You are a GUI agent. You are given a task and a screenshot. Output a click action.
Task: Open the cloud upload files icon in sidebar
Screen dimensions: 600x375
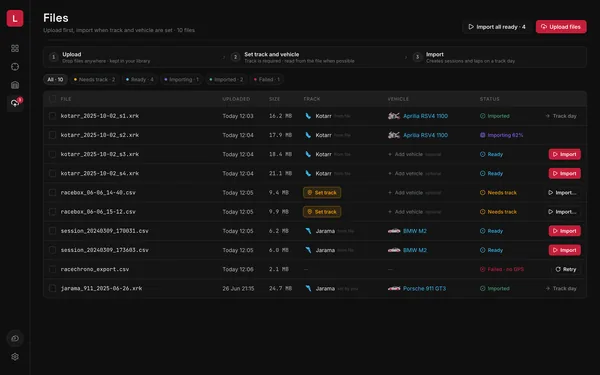15,103
